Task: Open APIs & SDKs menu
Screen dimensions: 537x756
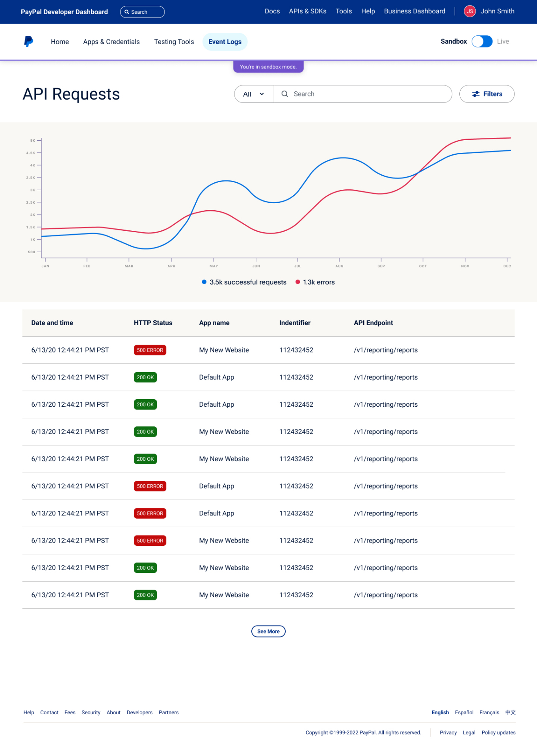Action: 308,11
